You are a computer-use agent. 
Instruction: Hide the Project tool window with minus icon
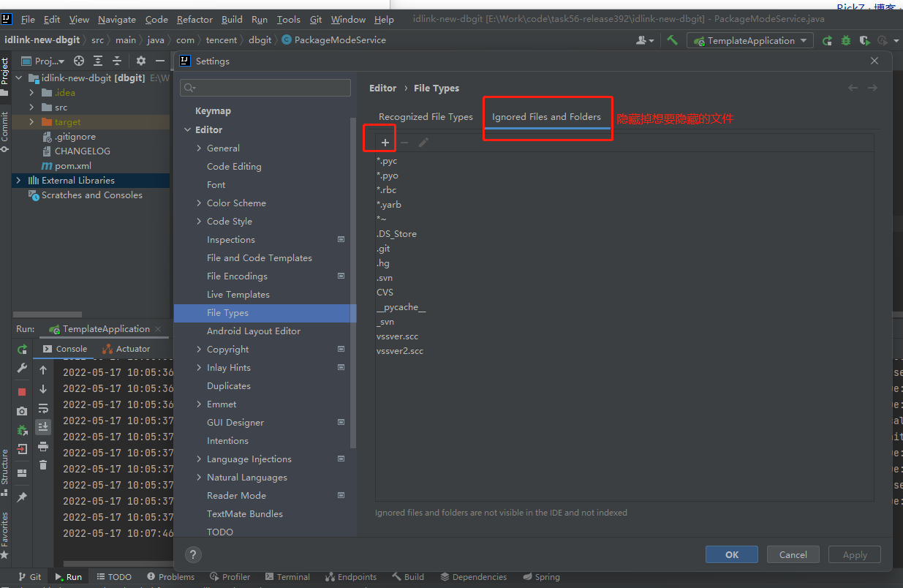click(x=160, y=61)
